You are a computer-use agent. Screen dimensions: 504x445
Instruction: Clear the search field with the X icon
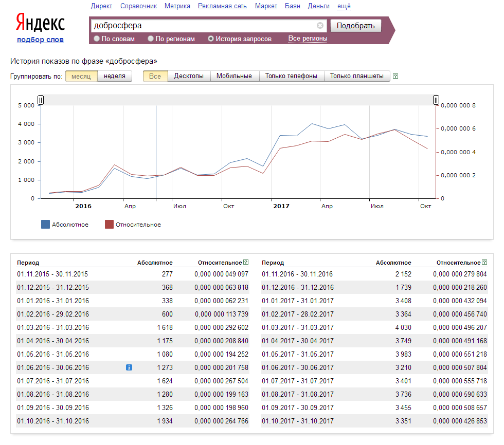click(x=320, y=25)
